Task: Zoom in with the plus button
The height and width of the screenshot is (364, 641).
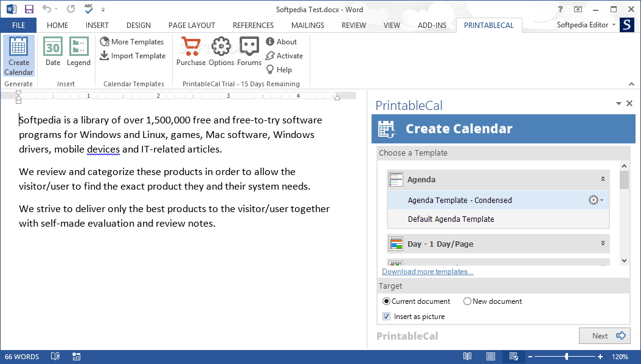Action: [600, 357]
